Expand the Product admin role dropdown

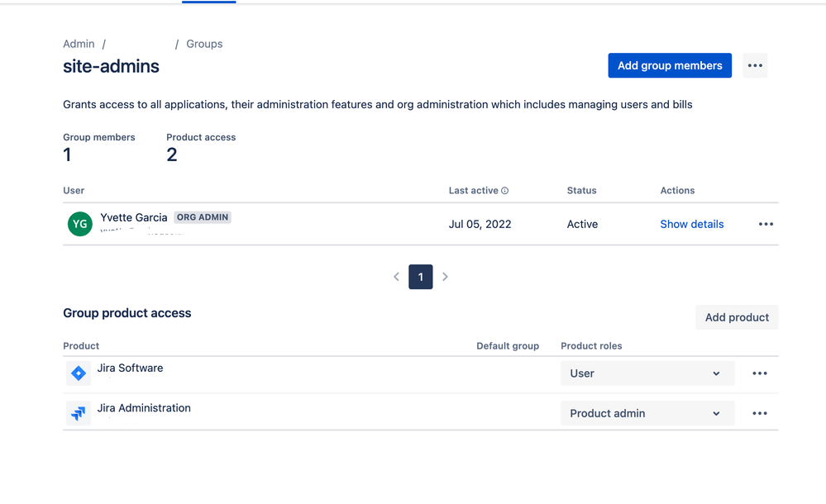(647, 413)
